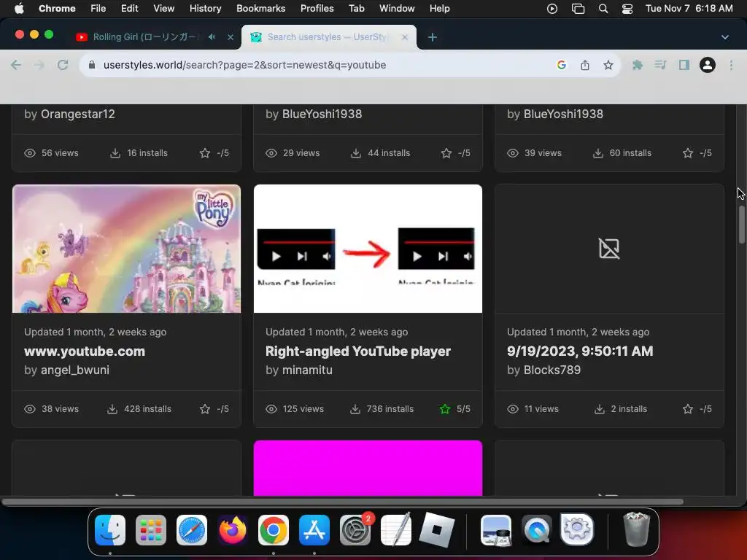Click the browser forward arrow

point(39,65)
